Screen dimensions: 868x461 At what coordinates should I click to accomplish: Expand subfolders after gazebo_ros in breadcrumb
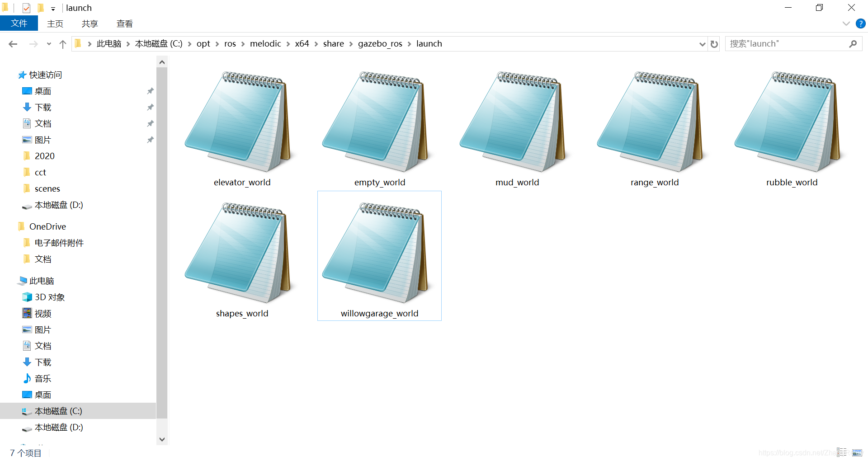coord(409,44)
